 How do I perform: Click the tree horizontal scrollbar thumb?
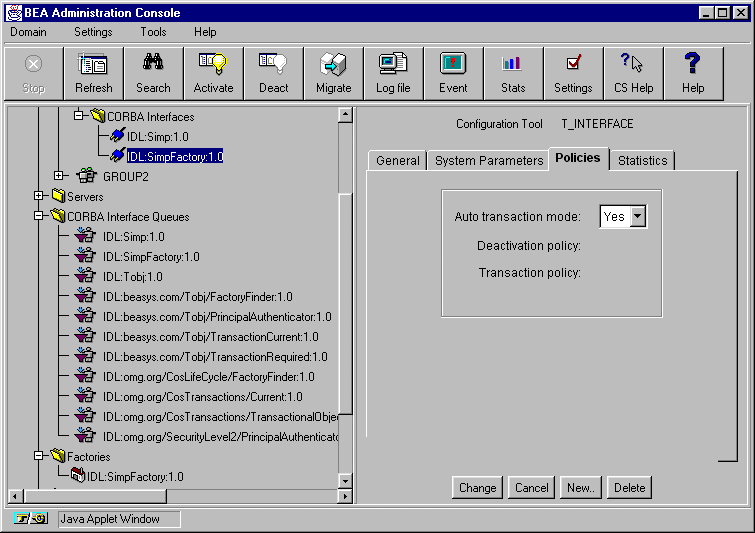pos(94,496)
